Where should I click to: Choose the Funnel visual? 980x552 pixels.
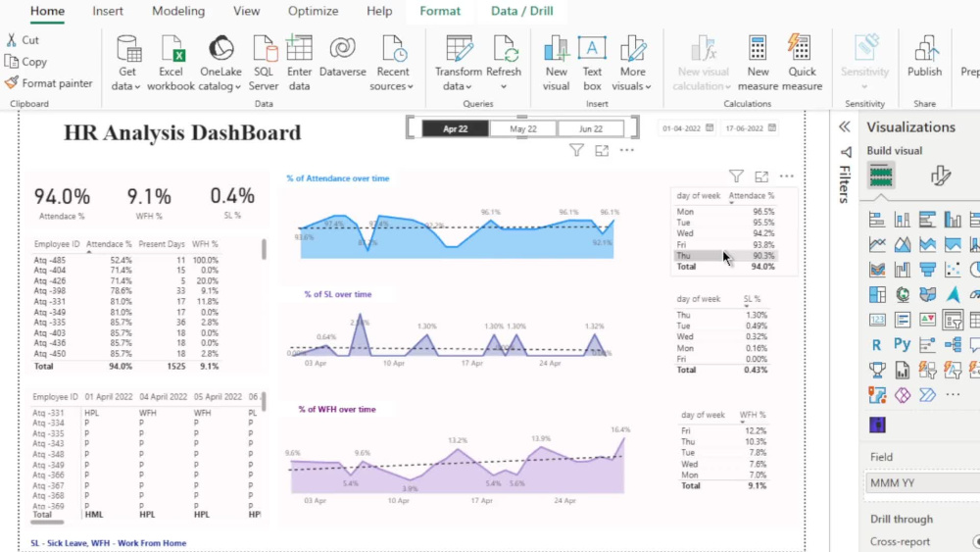click(927, 270)
